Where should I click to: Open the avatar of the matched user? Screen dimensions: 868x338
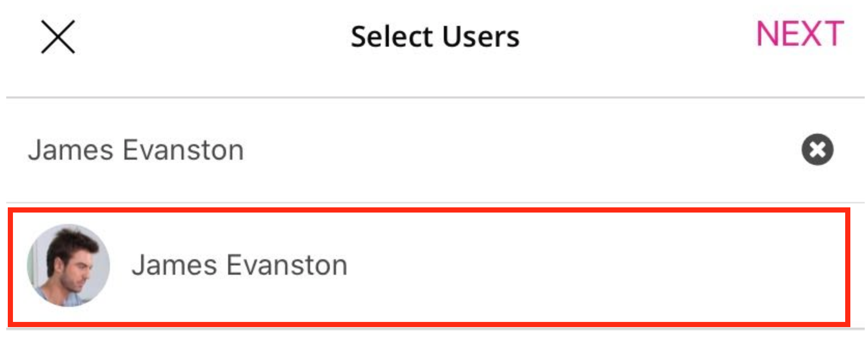(x=68, y=265)
